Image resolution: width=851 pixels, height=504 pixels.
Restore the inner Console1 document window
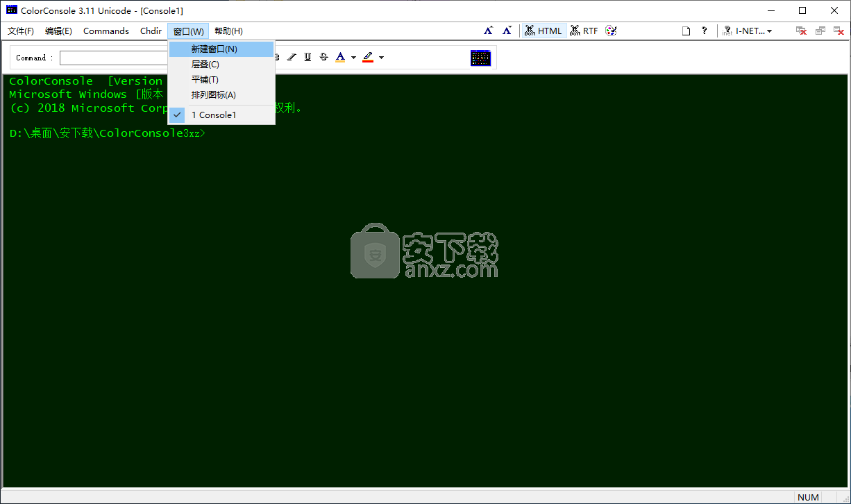point(820,31)
